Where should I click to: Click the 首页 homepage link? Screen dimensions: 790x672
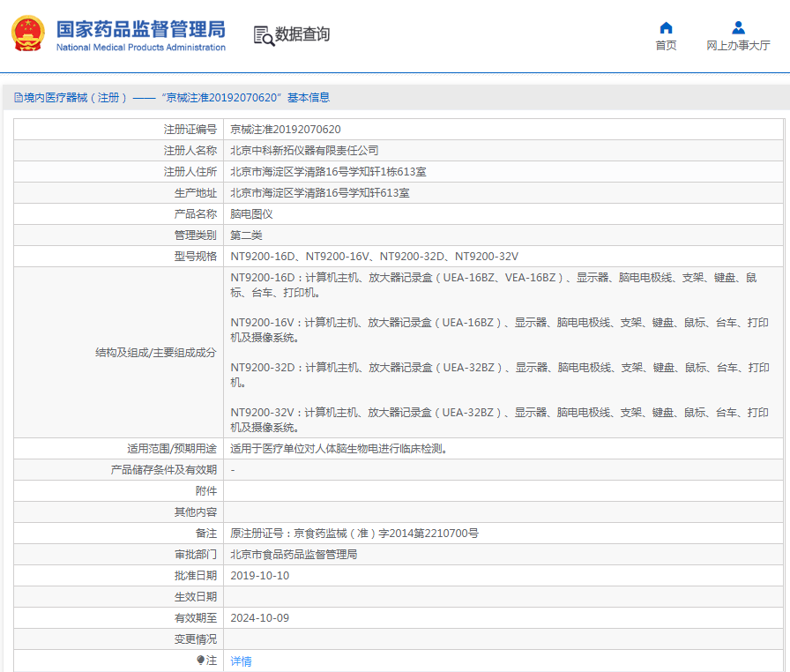666,44
